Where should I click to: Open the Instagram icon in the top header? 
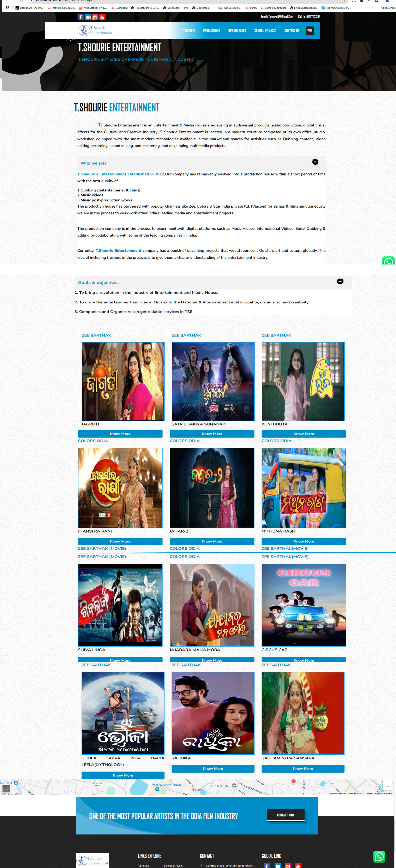pyautogui.click(x=95, y=17)
